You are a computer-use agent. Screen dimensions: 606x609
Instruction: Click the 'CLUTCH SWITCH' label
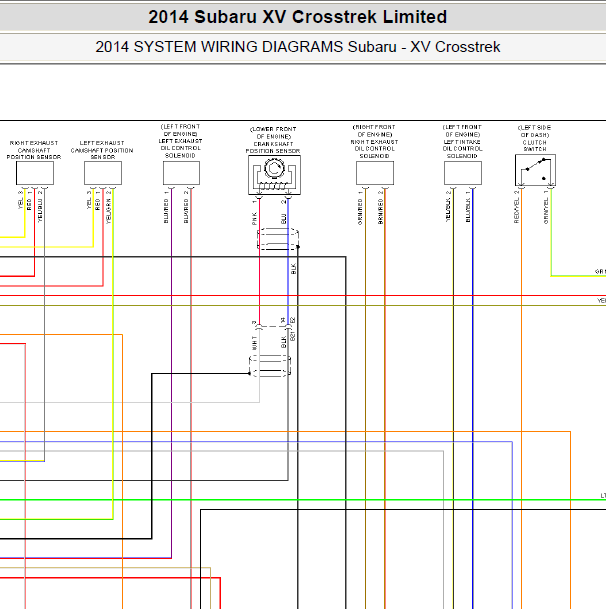[x=535, y=146]
